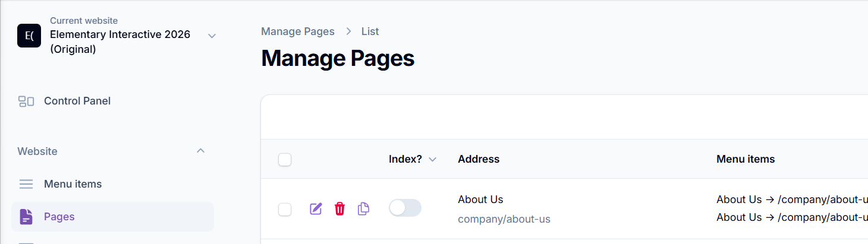
Task: Collapse the Website sidebar section
Action: click(201, 151)
